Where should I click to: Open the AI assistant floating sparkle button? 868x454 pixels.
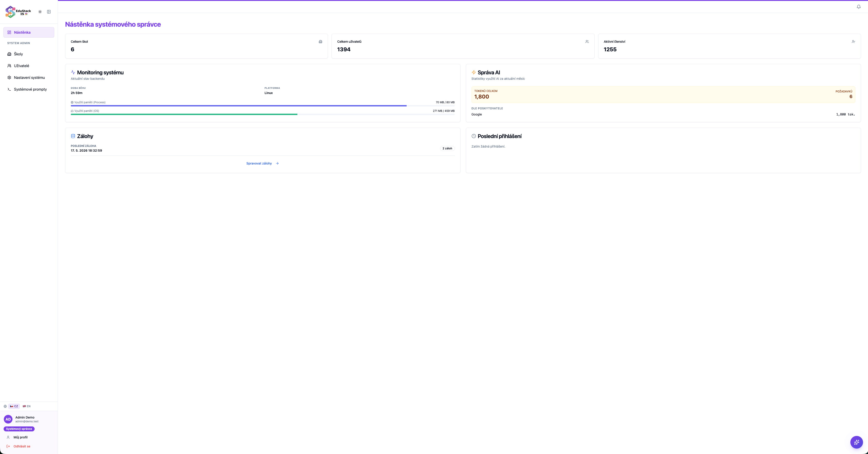856,442
